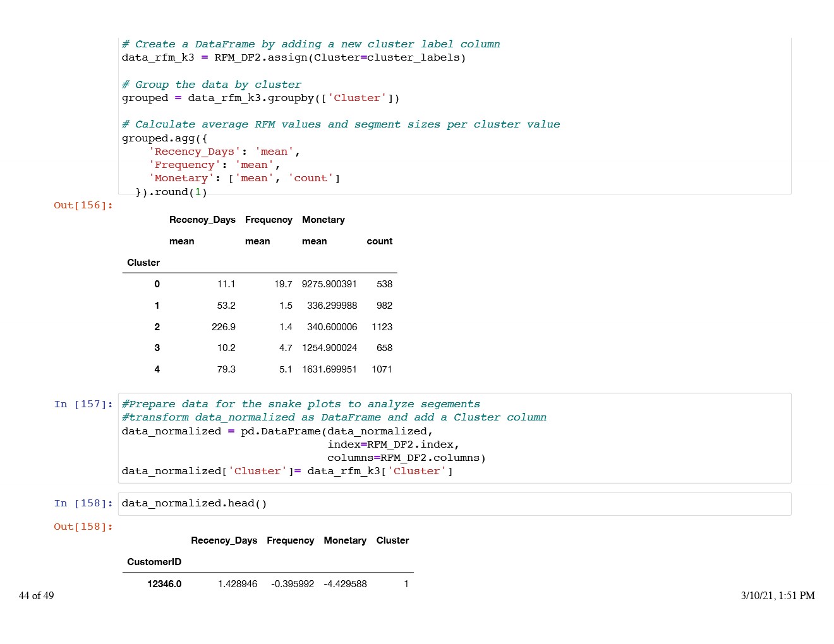
Task: Select the cluster 2 Recency value 226.9
Action: (224, 327)
